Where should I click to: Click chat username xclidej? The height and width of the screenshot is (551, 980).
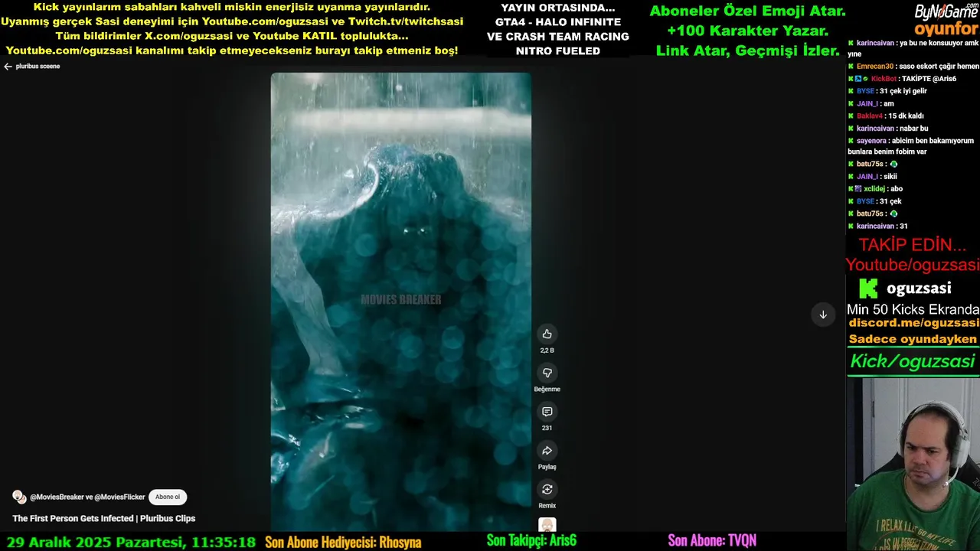[x=874, y=189]
